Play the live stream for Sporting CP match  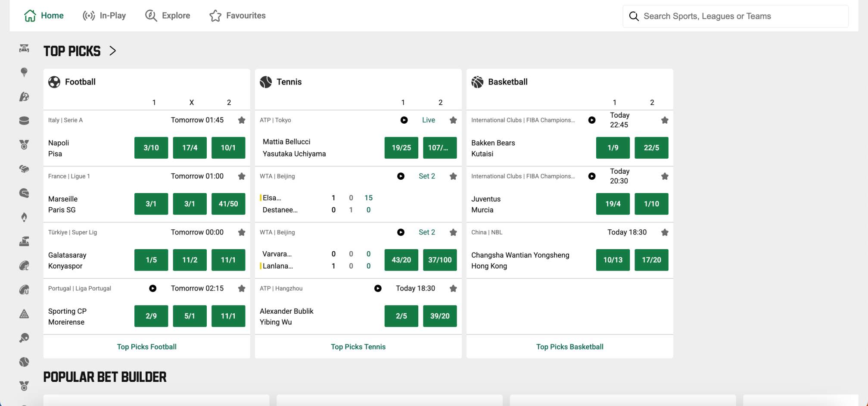[153, 288]
